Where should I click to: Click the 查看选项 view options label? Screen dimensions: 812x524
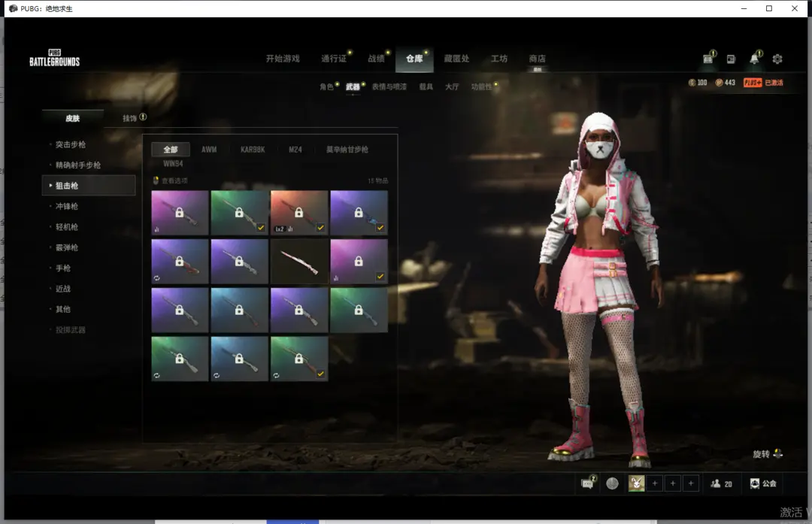click(174, 180)
